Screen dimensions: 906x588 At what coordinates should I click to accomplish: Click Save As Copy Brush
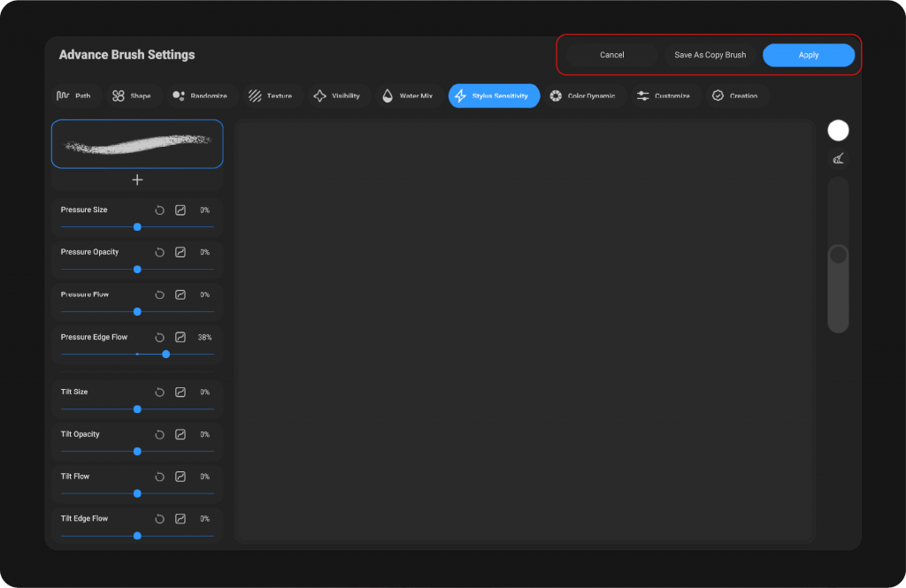point(710,55)
